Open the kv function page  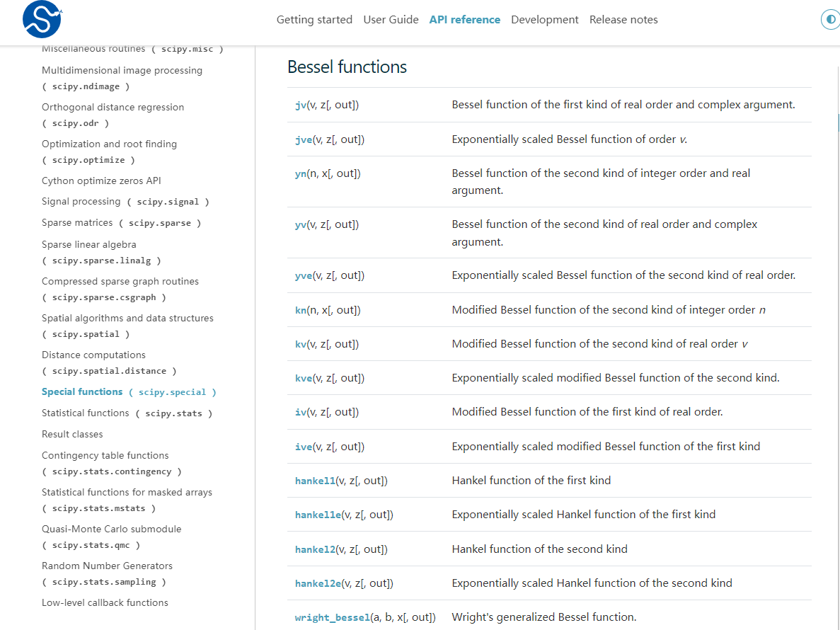pyautogui.click(x=300, y=343)
